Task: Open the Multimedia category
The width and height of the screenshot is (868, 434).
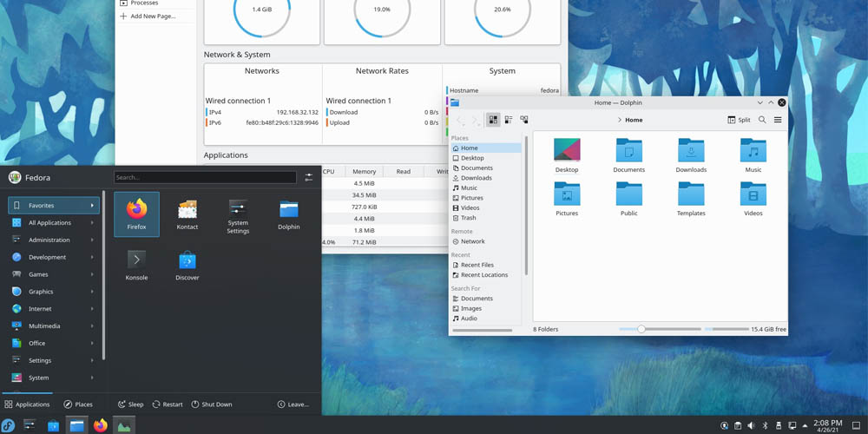Action: click(x=54, y=326)
